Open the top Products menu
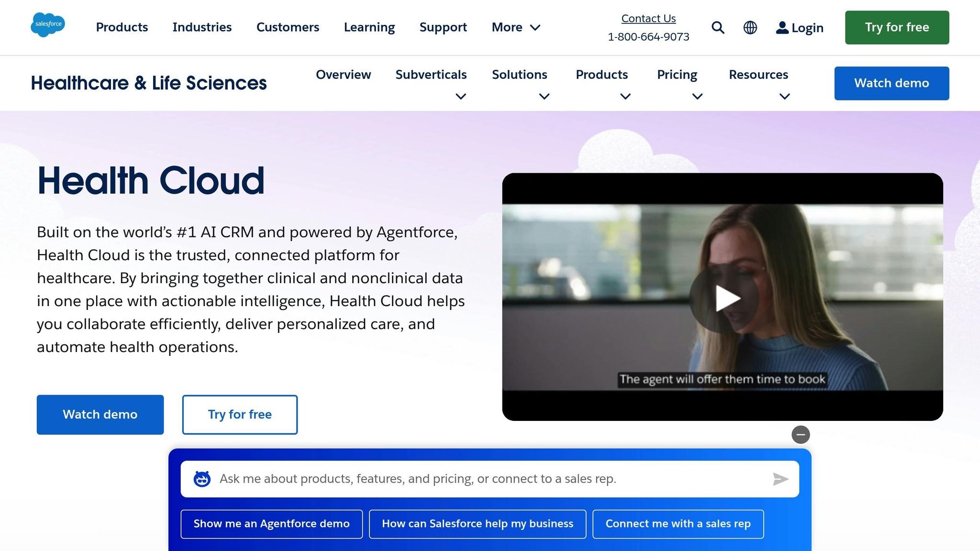Image resolution: width=980 pixels, height=551 pixels. [122, 27]
